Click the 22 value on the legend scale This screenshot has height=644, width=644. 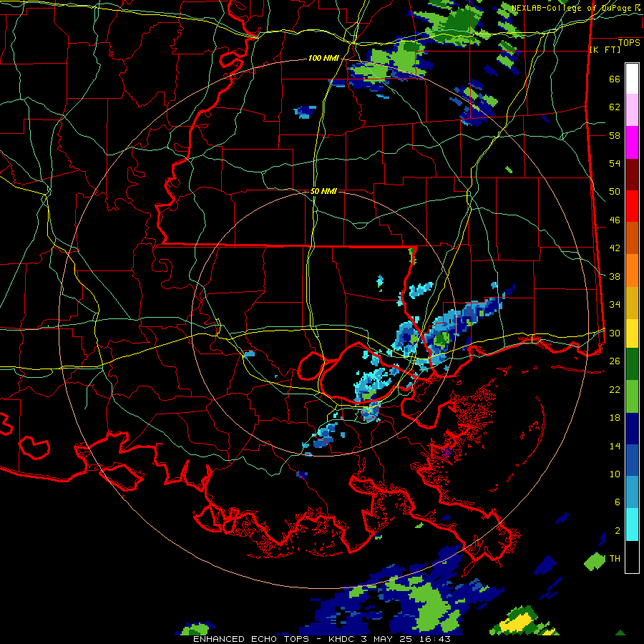pos(615,390)
